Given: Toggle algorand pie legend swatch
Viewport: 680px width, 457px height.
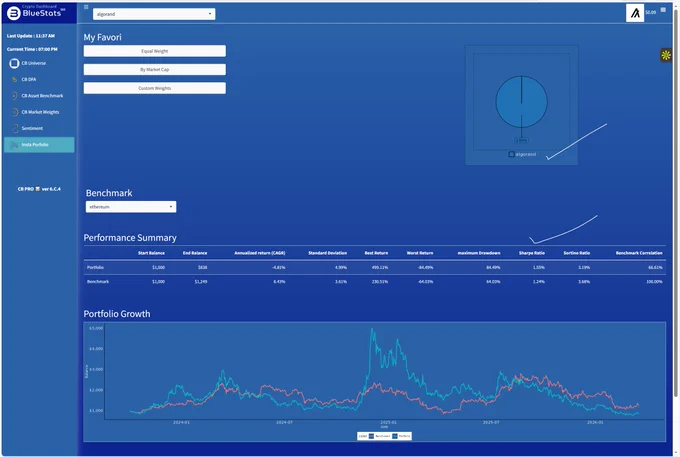Looking at the screenshot, I should pos(511,154).
